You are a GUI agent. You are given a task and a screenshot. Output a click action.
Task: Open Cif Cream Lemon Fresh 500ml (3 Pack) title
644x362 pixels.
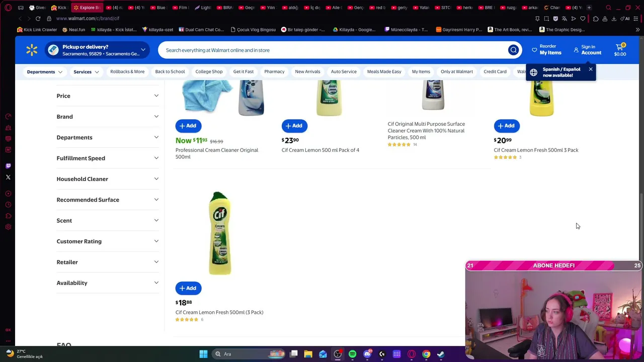219,312
